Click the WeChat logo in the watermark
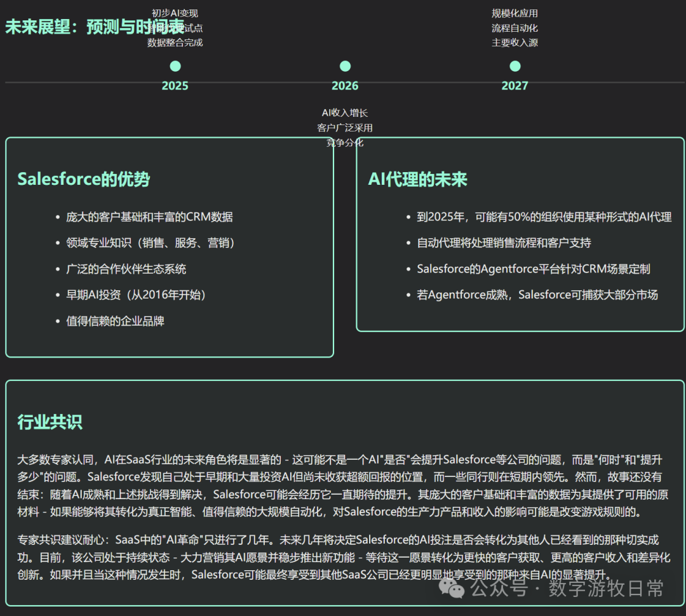686x616 pixels. click(456, 589)
